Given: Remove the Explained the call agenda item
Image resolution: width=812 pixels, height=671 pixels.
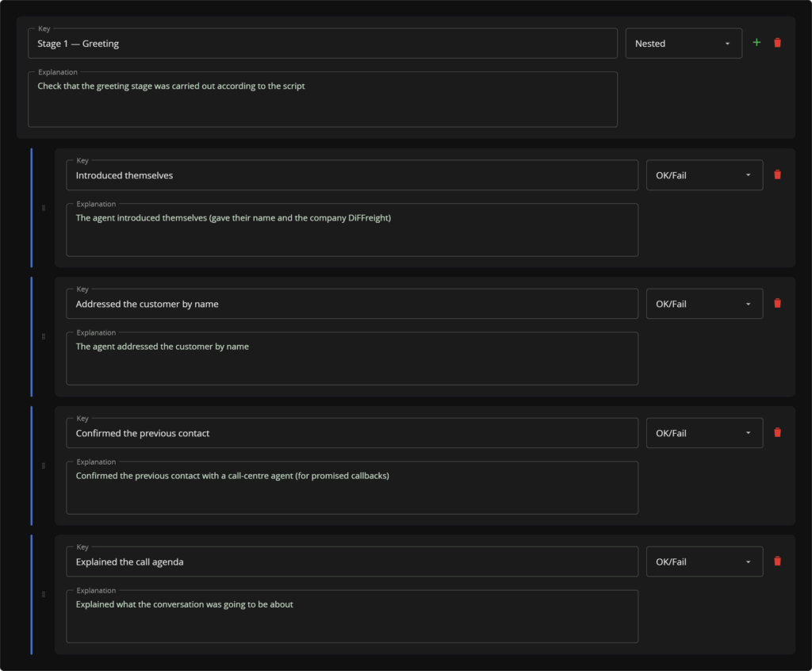Looking at the screenshot, I should point(777,562).
